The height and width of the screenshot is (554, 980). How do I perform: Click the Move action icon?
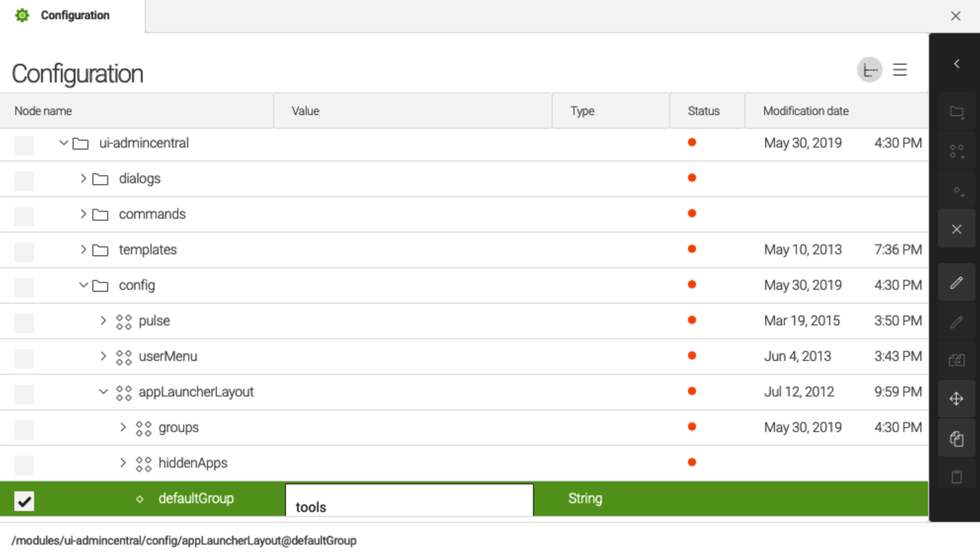(x=957, y=398)
